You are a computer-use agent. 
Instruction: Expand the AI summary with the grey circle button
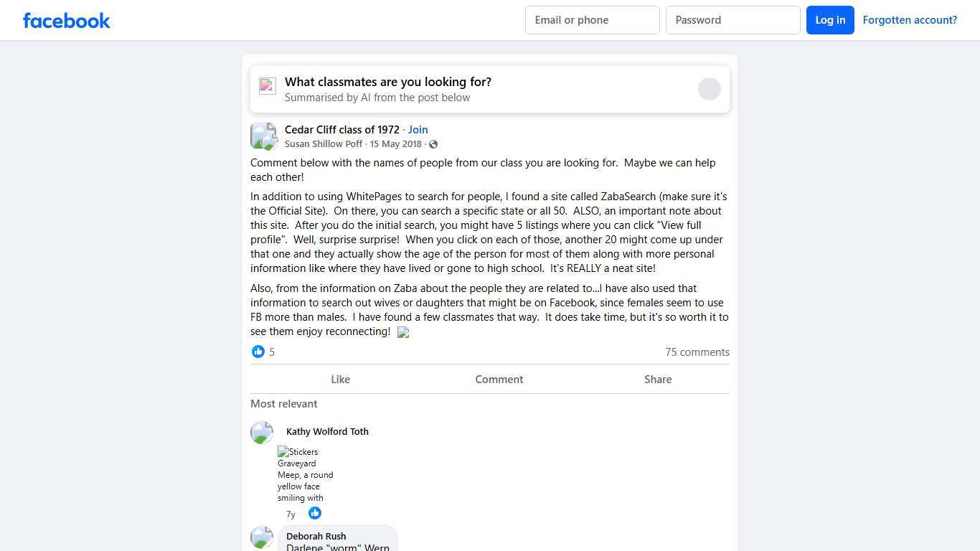[x=709, y=89]
